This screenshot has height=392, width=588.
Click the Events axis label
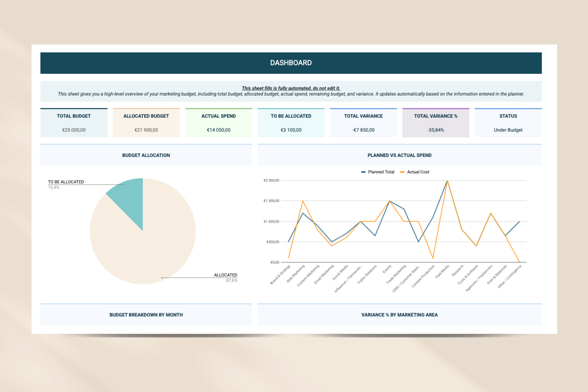387,269
